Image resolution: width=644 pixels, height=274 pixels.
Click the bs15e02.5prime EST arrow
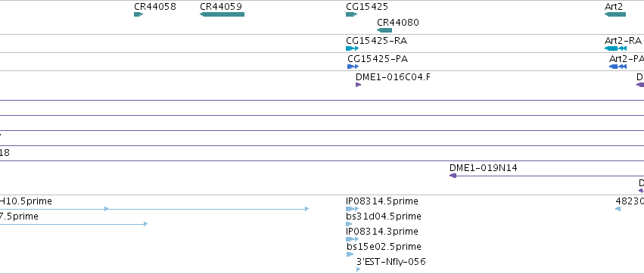pyautogui.click(x=350, y=254)
